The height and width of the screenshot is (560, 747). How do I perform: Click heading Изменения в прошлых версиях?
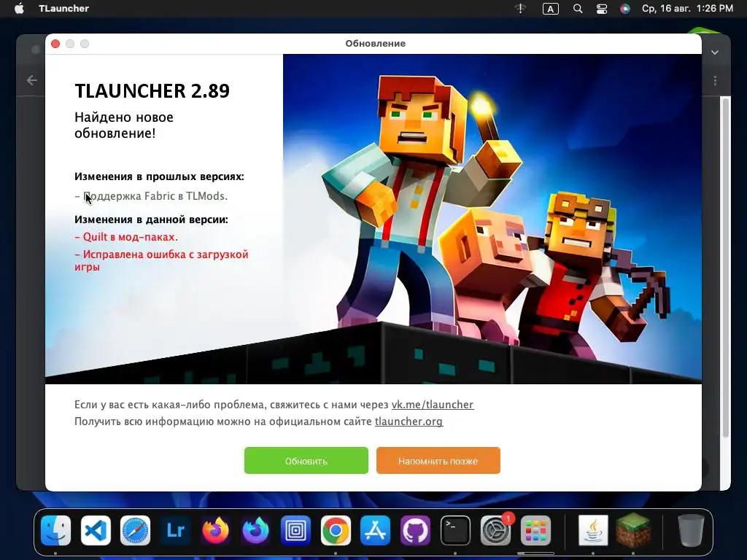[x=159, y=176]
